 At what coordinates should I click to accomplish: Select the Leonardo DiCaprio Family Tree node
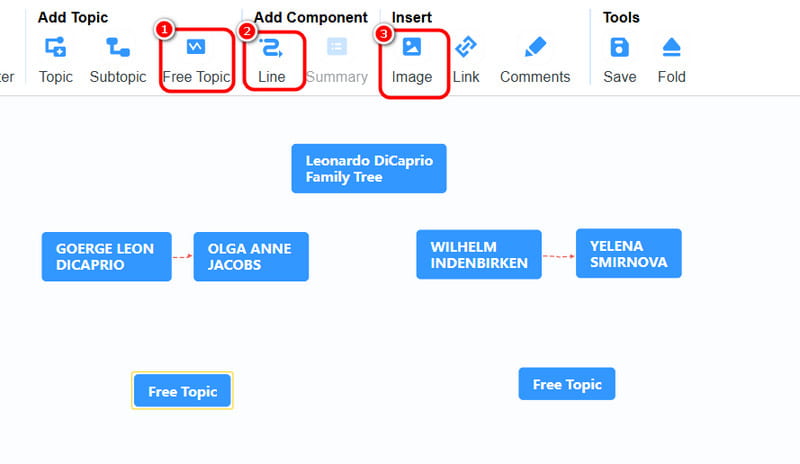(369, 168)
